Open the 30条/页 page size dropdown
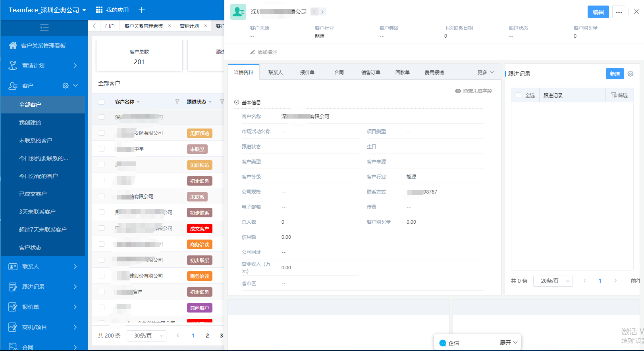Viewport: 644px width, 351px height. pyautogui.click(x=147, y=336)
